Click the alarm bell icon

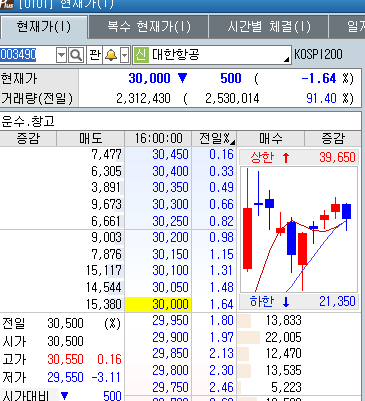point(111,55)
